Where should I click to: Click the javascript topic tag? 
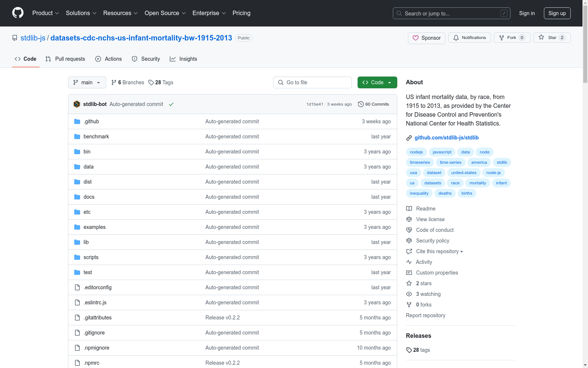coord(442,152)
